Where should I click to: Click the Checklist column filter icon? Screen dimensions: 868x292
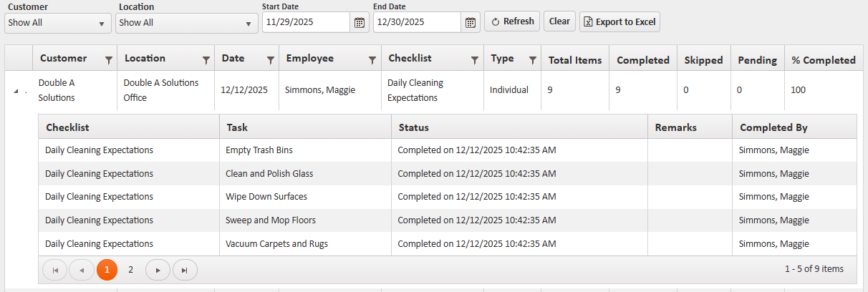point(475,60)
